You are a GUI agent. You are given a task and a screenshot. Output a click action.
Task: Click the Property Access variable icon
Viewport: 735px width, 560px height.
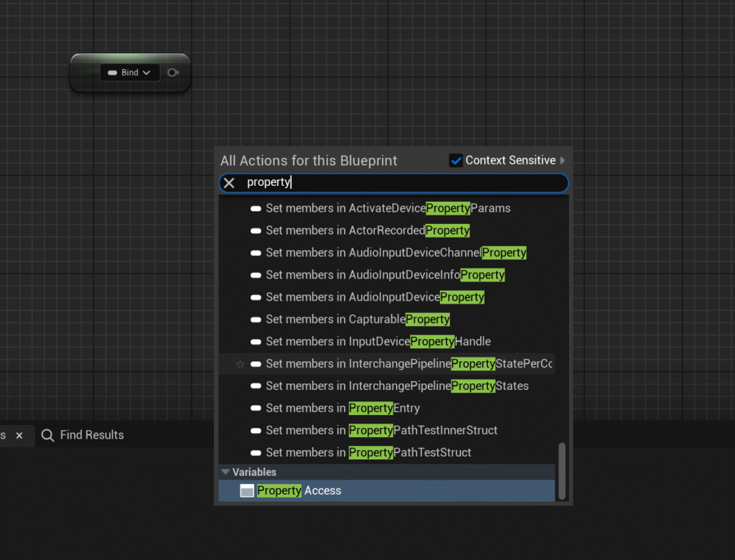pyautogui.click(x=247, y=491)
